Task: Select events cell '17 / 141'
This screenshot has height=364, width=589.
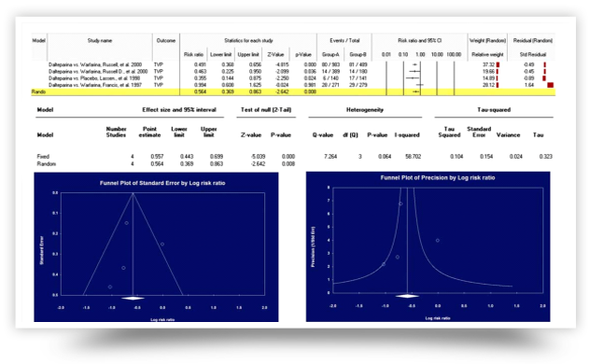Action: [x=358, y=78]
